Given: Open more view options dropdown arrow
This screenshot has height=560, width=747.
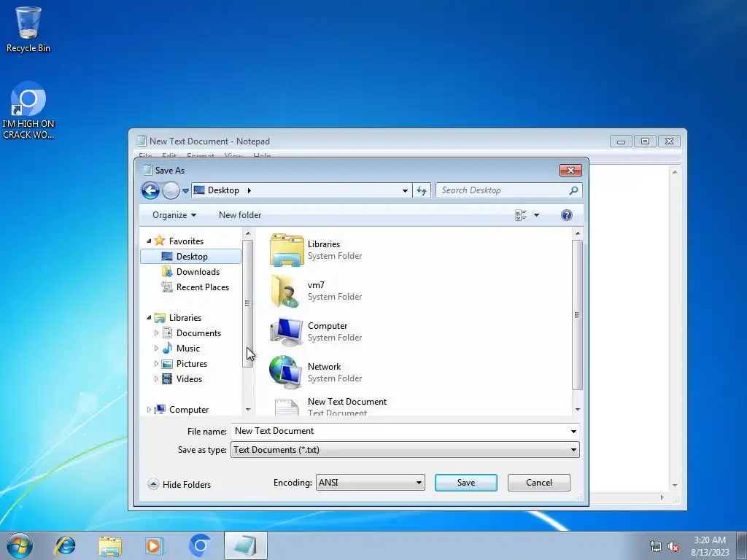Looking at the screenshot, I should tap(536, 215).
